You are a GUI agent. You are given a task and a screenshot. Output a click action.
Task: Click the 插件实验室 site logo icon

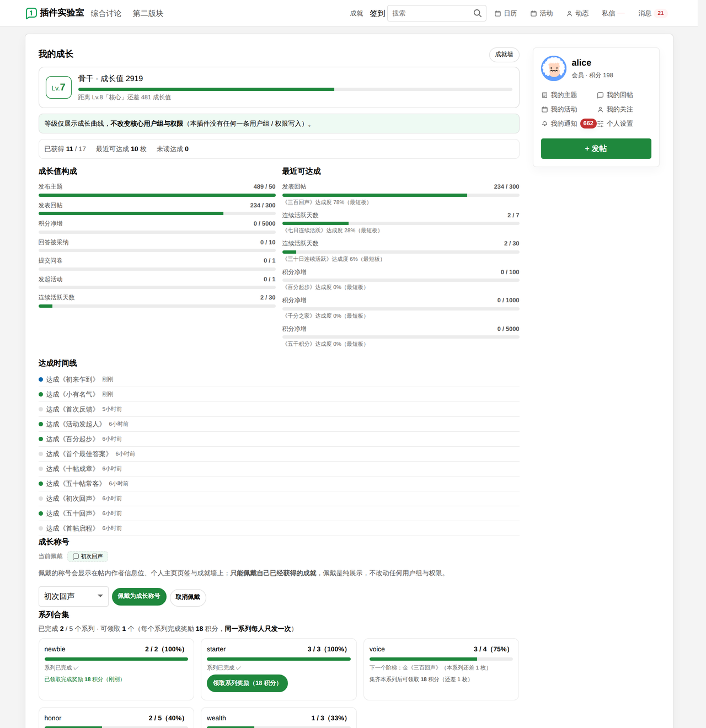click(31, 13)
